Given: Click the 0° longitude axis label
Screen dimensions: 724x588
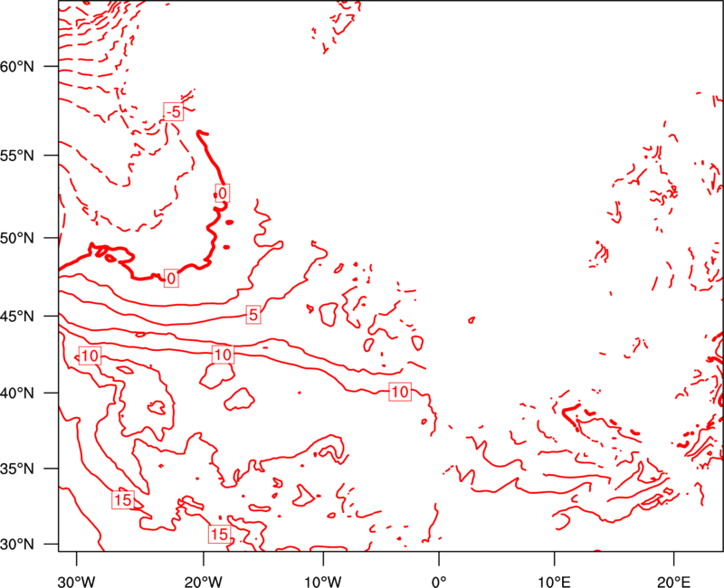Looking at the screenshot, I should click(x=439, y=582).
